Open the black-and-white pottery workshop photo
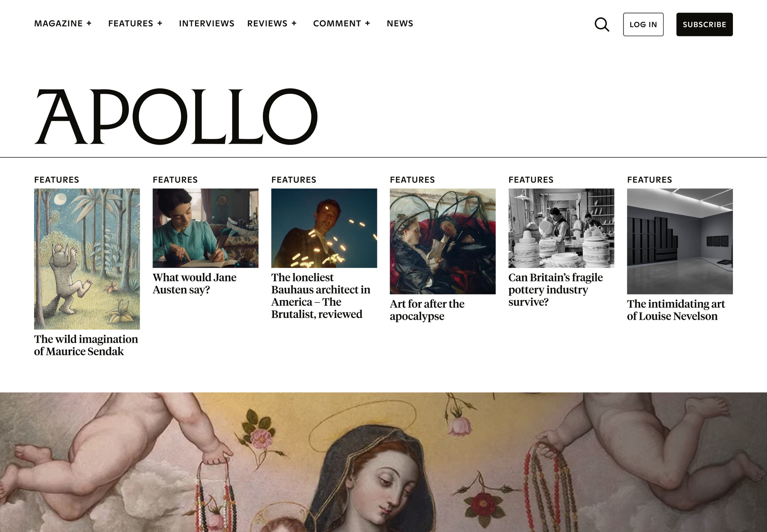The height and width of the screenshot is (532, 767). click(561, 228)
